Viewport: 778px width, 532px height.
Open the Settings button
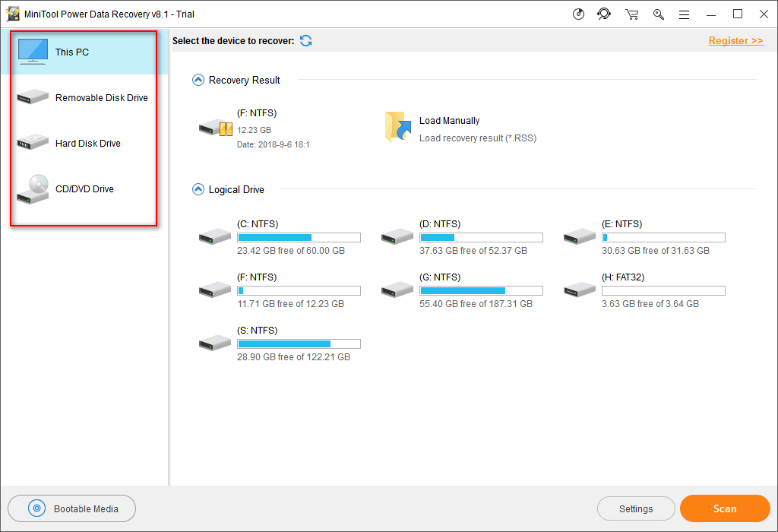[x=636, y=508]
